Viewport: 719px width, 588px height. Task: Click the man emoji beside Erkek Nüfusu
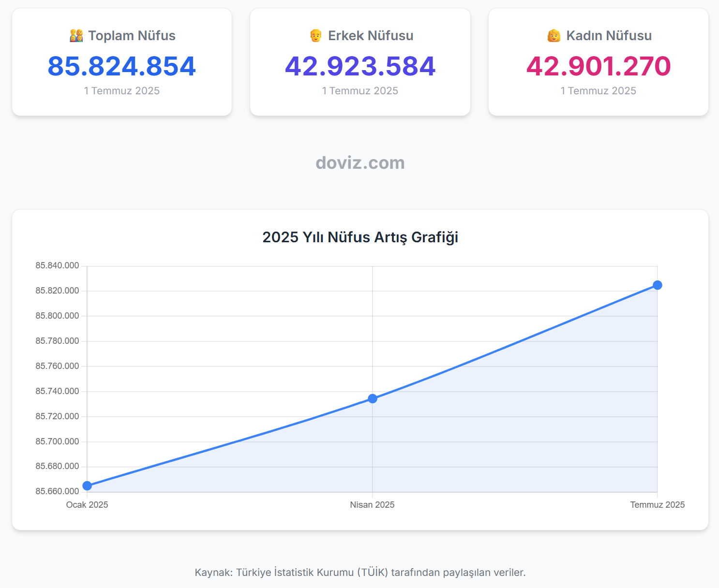point(315,36)
